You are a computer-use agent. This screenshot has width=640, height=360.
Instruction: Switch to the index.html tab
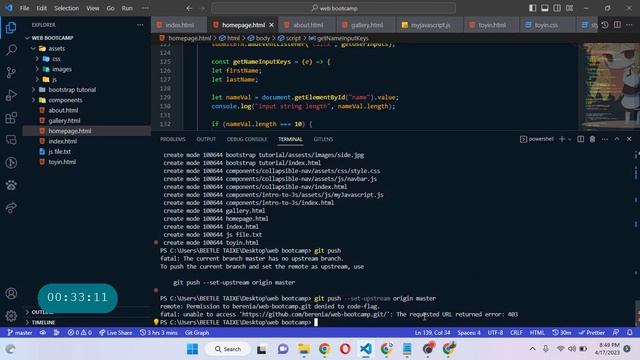pos(180,25)
